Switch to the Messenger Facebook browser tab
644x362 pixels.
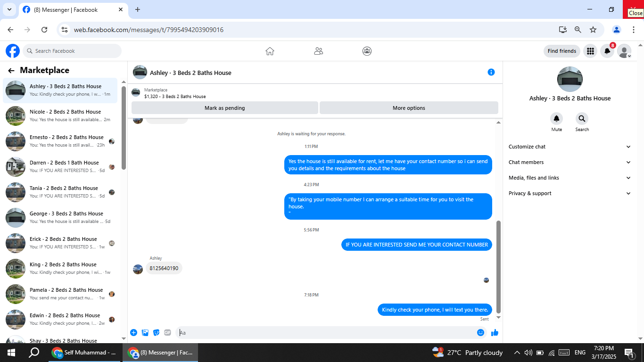[x=73, y=9]
